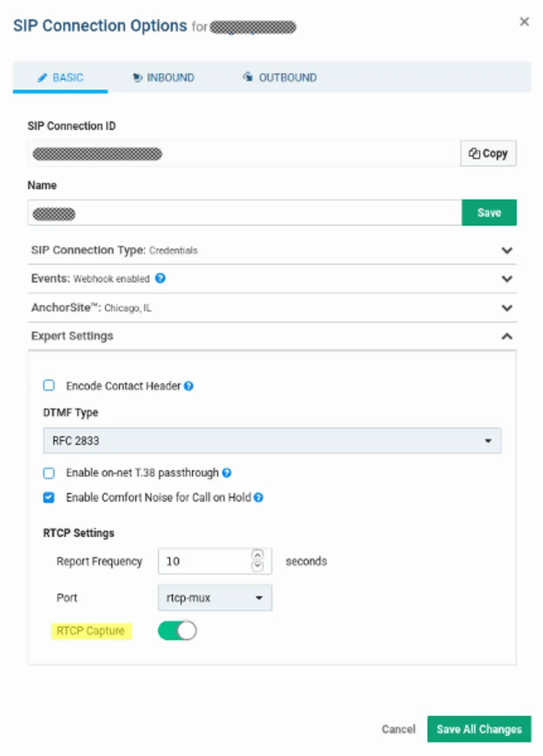
Task: Click help icon beside Encode Contact Header
Action: pos(189,386)
